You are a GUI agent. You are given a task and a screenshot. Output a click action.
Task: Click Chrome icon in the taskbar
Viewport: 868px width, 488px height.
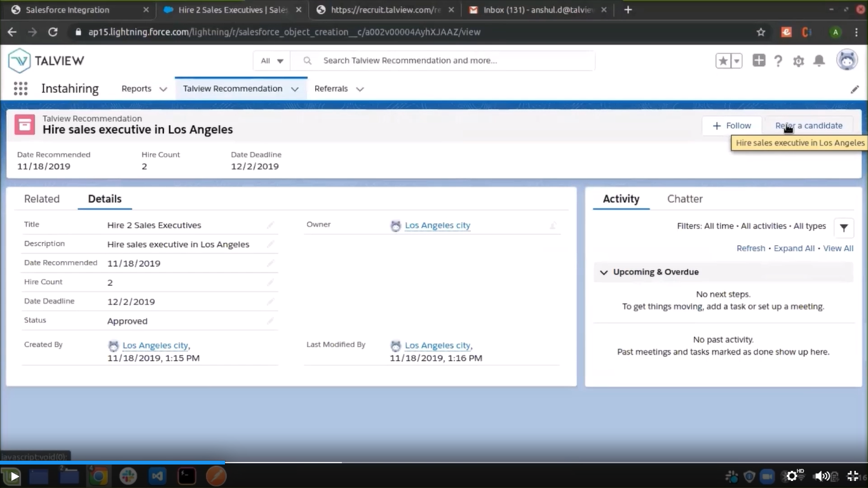pos(98,476)
